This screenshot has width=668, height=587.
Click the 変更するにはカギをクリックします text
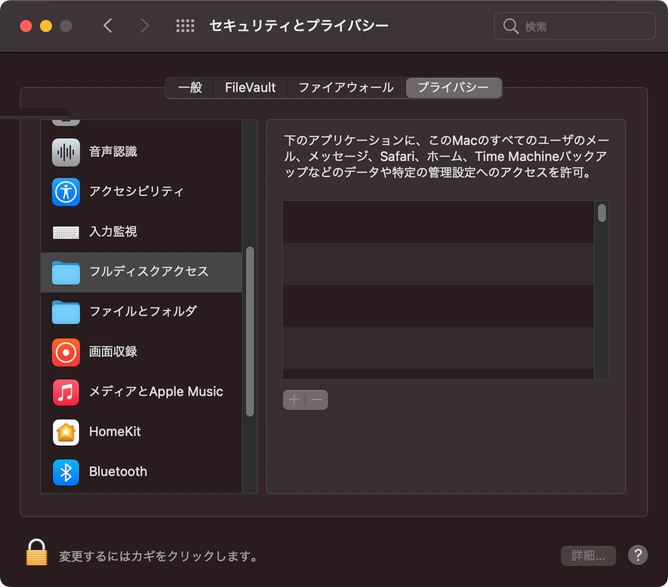click(x=158, y=556)
